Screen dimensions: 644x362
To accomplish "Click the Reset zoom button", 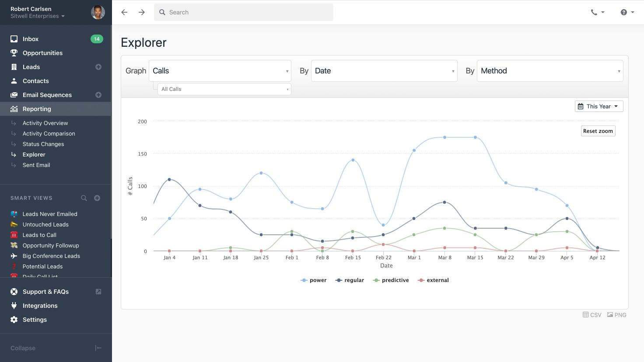I will pyautogui.click(x=598, y=131).
